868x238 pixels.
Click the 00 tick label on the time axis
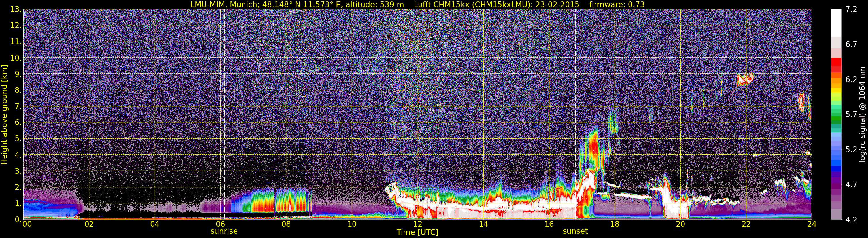(27, 224)
